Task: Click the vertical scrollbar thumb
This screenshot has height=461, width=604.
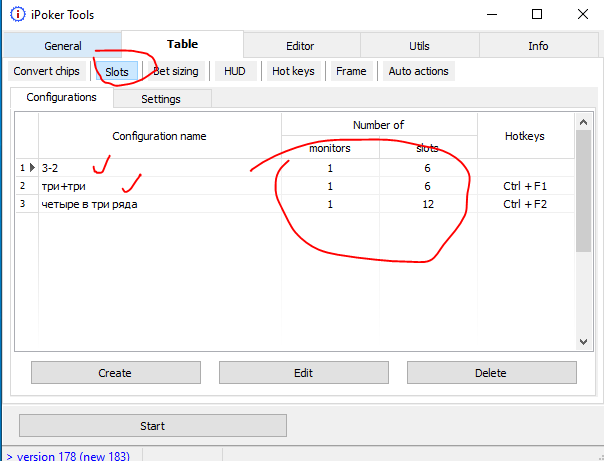Action: [x=584, y=191]
